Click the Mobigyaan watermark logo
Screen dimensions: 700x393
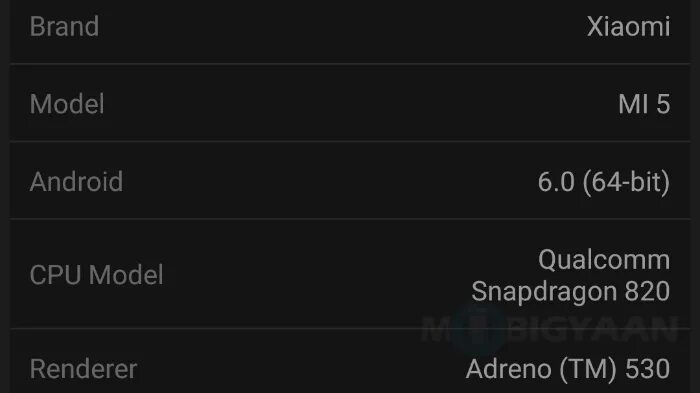click(549, 330)
